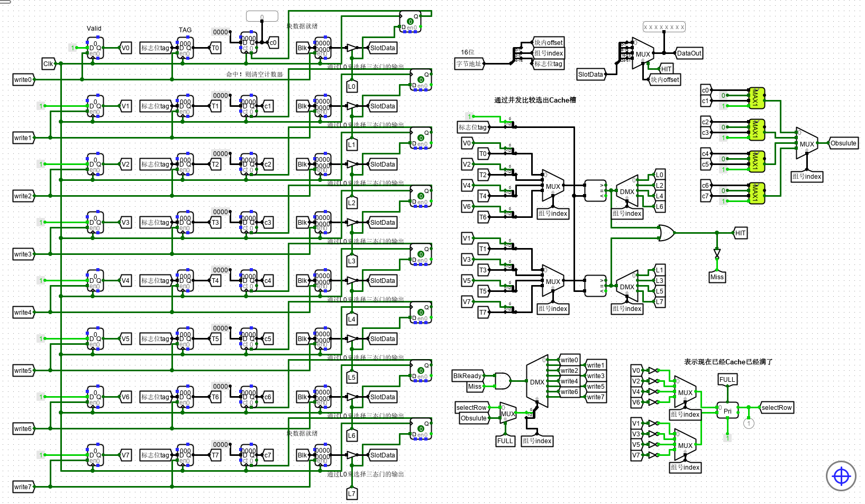Click the blue compass navigation icon
Viewport: 865px width, 504px height.
pos(841,476)
